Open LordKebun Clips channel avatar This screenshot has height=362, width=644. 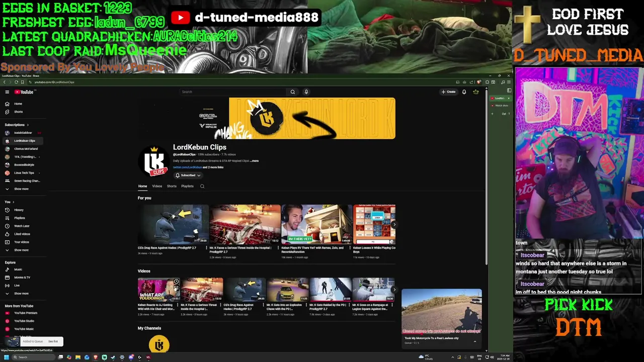tap(153, 161)
